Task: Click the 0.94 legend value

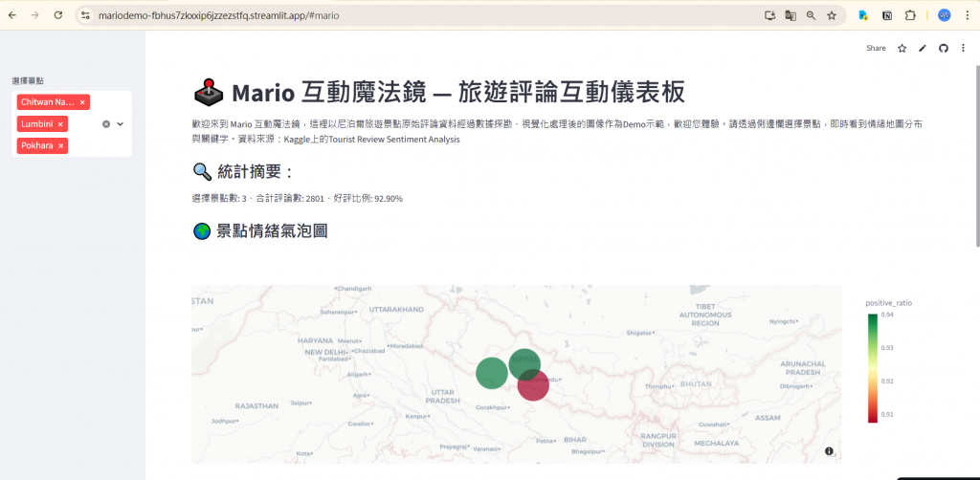Action: 886,316
